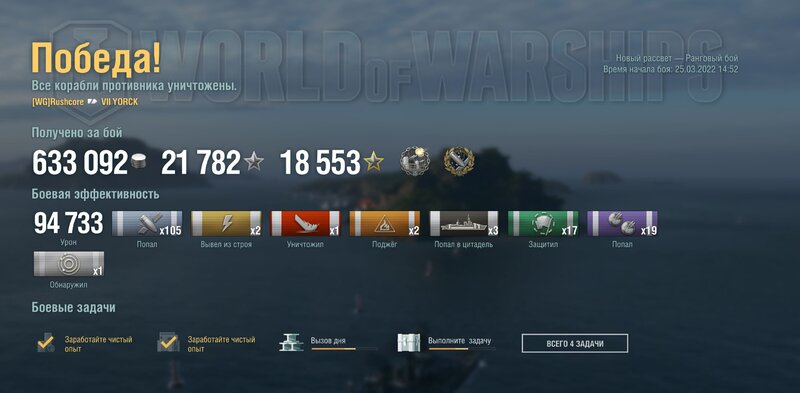Image resolution: width=800 pixels, height=393 pixels.
Task: Open the first achievement medal with explosion
Action: 414,161
